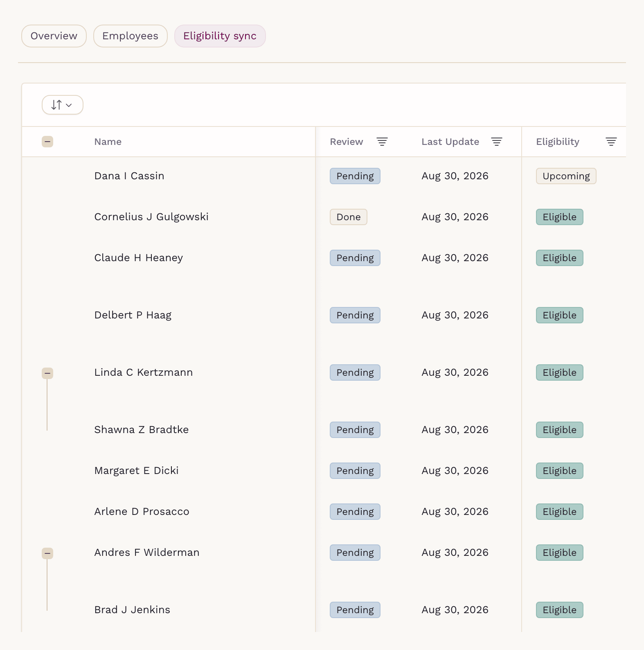
Task: Click the Pending badge for Claude H Heaney
Action: (355, 258)
